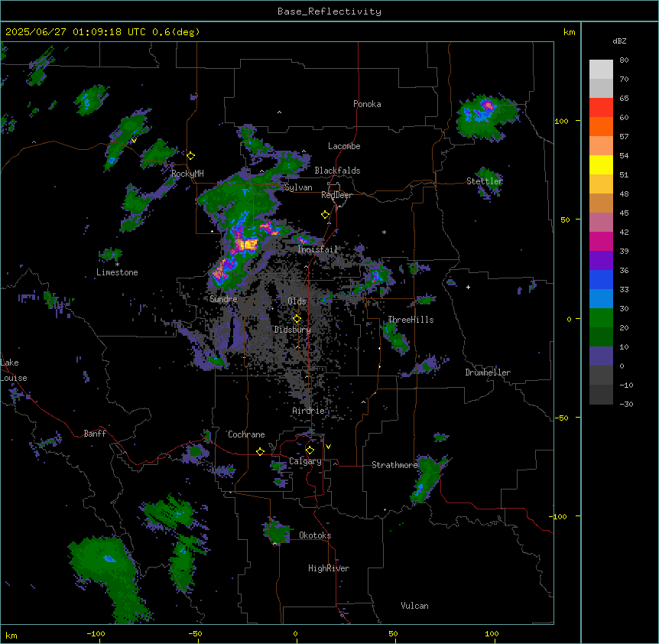Image resolution: width=659 pixels, height=644 pixels.
Task: Select the Calgary city label
Action: coord(305,461)
